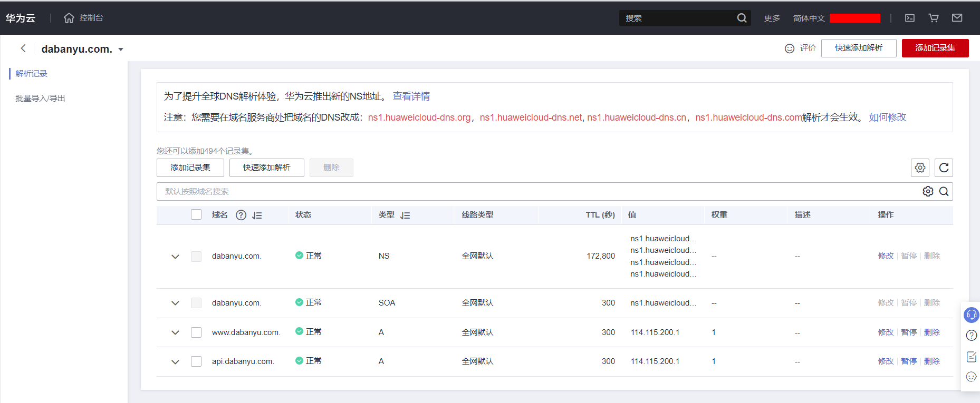Click 暂停 for www.dabanyu.com.
This screenshot has width=980, height=403.
pyautogui.click(x=909, y=332)
